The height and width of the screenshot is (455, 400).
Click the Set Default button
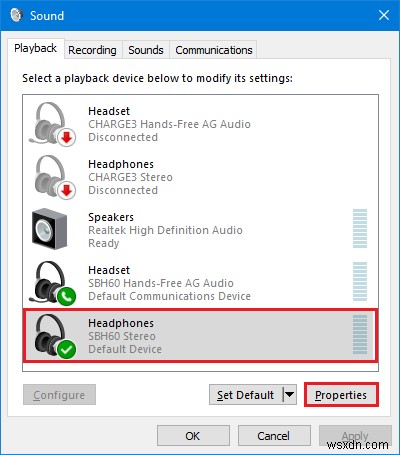(246, 395)
